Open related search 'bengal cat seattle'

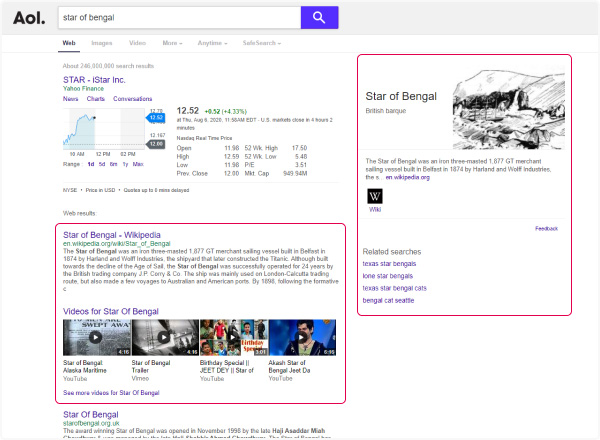(388, 300)
